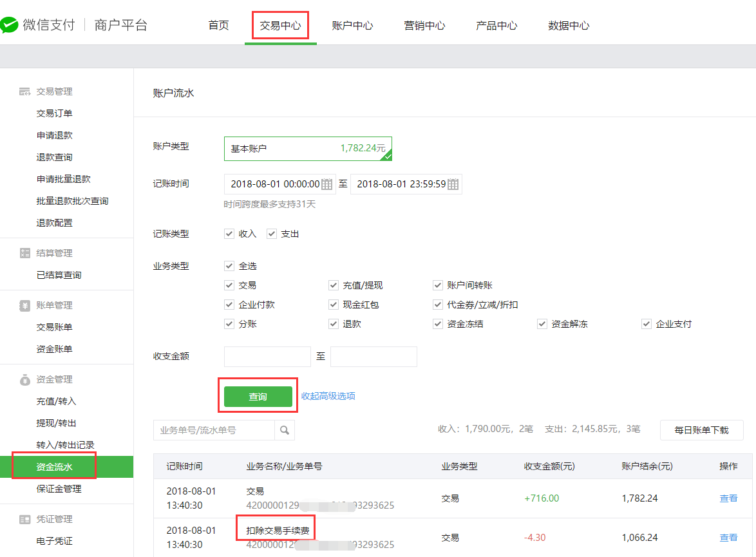Toggle the 全选 business type checkbox

pyautogui.click(x=229, y=266)
